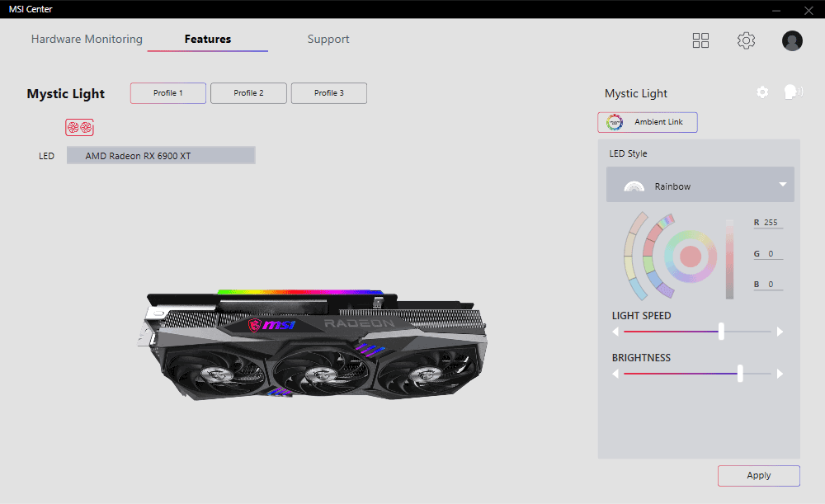
Task: Expand LED Style list with arrow
Action: pyautogui.click(x=783, y=184)
